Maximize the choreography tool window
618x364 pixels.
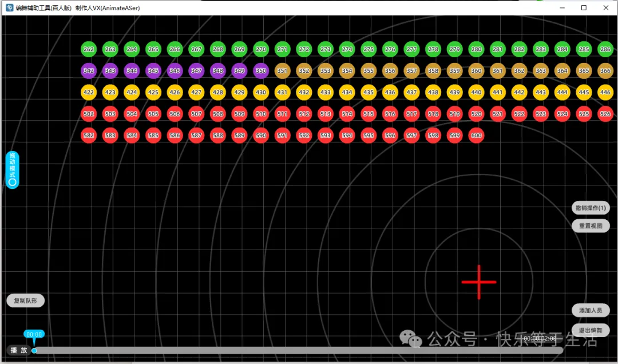click(584, 8)
